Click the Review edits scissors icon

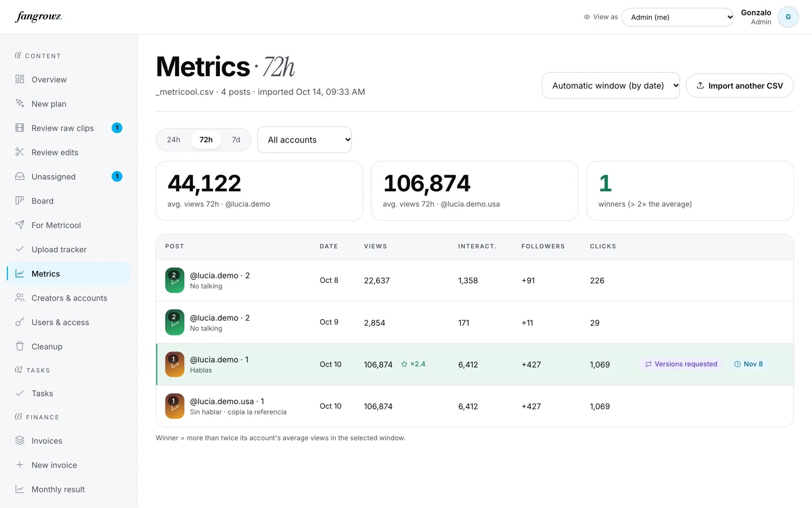(19, 152)
